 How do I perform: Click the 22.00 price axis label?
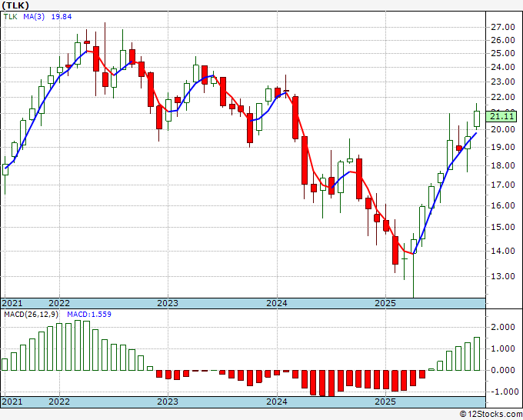coord(503,97)
